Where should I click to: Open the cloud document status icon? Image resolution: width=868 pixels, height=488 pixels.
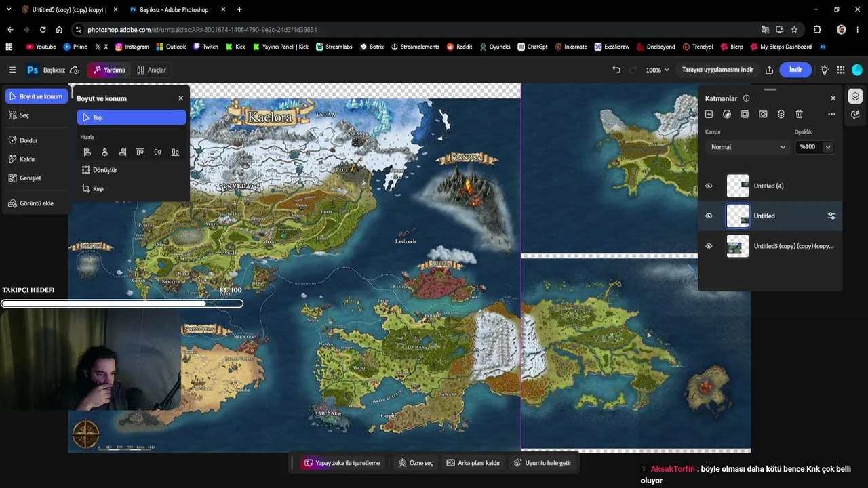tap(74, 70)
